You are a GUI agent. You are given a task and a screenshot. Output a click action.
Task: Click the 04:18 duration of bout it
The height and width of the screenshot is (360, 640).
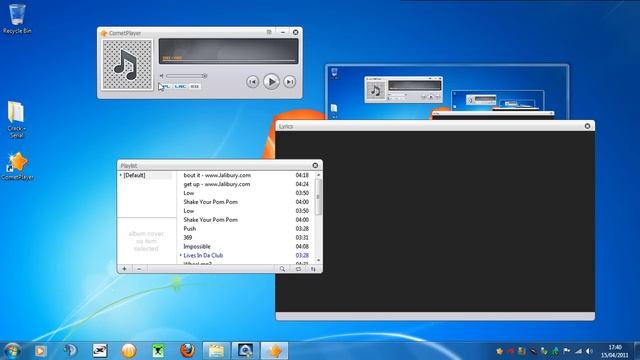coord(302,175)
